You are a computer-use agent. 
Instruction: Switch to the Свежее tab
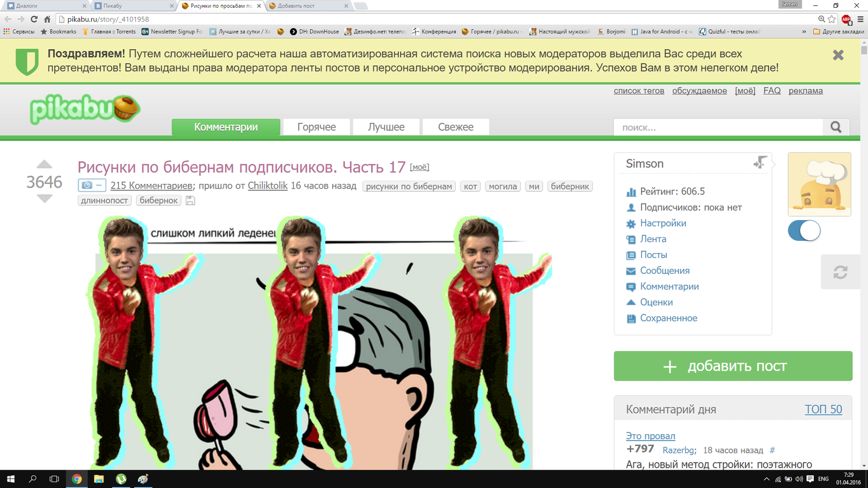[456, 127]
